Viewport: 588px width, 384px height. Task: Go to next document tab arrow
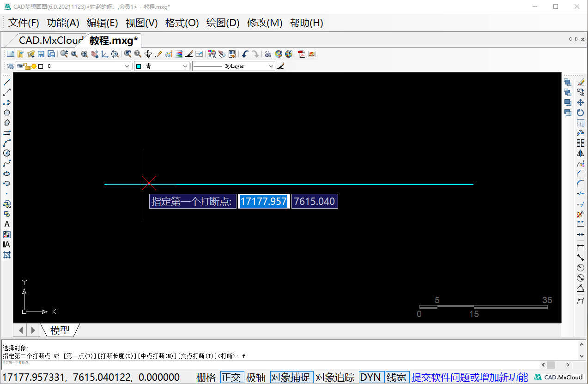[x=576, y=39]
